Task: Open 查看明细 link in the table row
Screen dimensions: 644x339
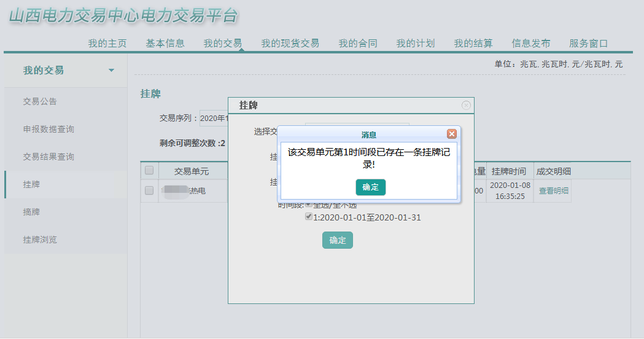Action: [553, 191]
